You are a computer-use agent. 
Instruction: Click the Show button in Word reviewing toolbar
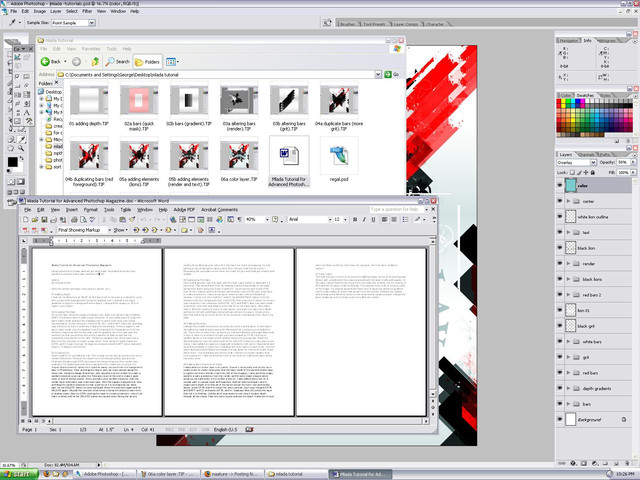(120, 230)
